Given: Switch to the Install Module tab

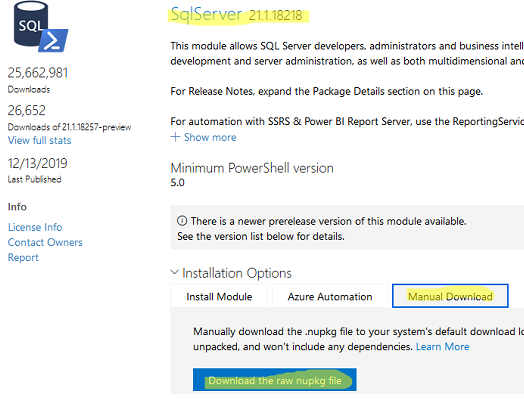Looking at the screenshot, I should [x=219, y=296].
